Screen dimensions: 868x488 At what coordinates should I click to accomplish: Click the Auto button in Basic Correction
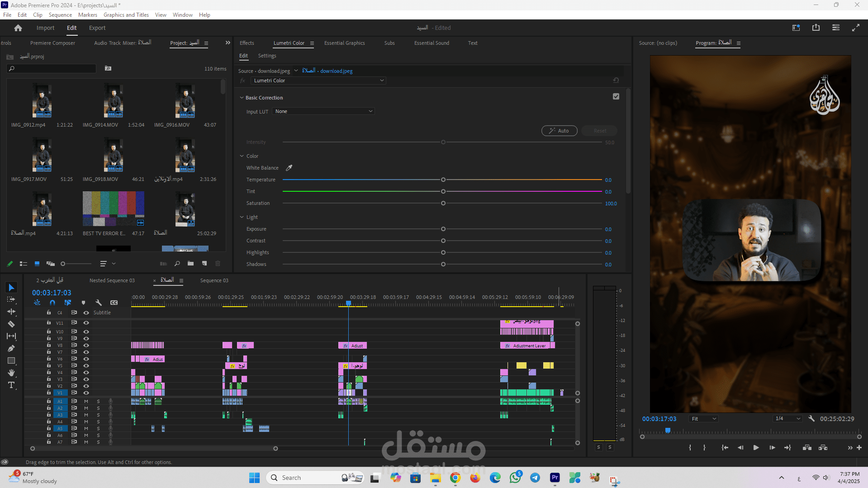(560, 131)
